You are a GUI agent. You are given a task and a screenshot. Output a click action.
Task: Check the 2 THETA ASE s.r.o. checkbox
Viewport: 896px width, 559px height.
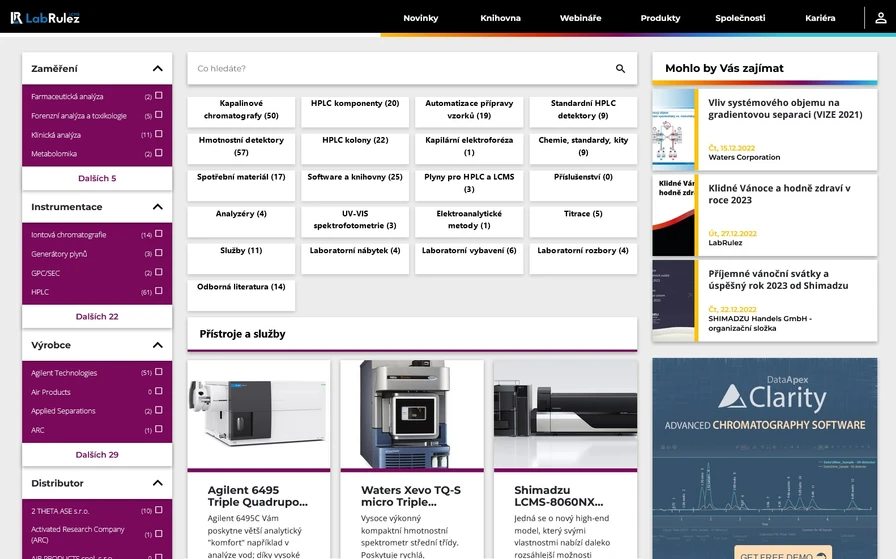tap(159, 510)
